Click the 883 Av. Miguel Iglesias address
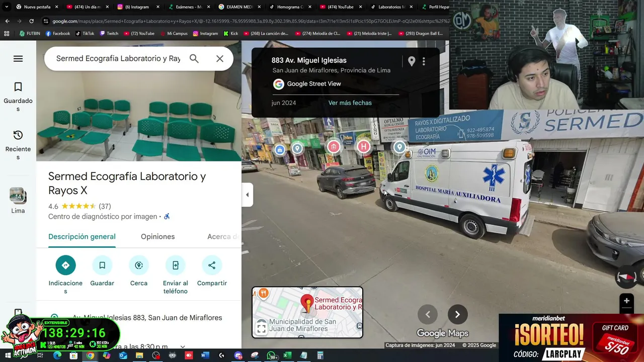The height and width of the screenshot is (362, 644). [309, 60]
